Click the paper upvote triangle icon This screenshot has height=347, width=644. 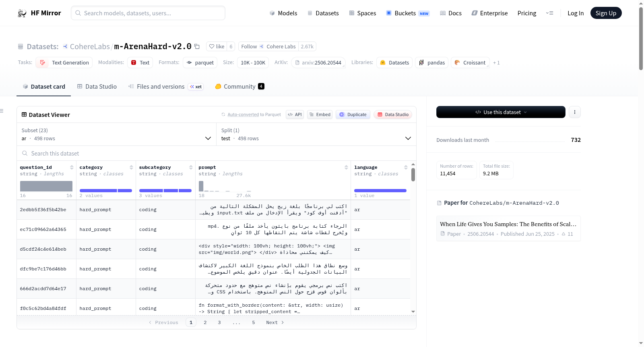click(x=563, y=234)
